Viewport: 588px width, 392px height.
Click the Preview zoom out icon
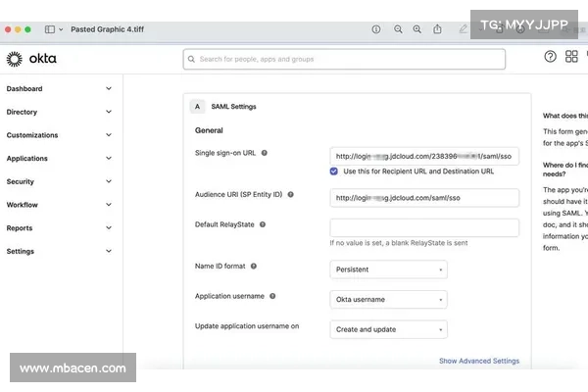coord(398,29)
